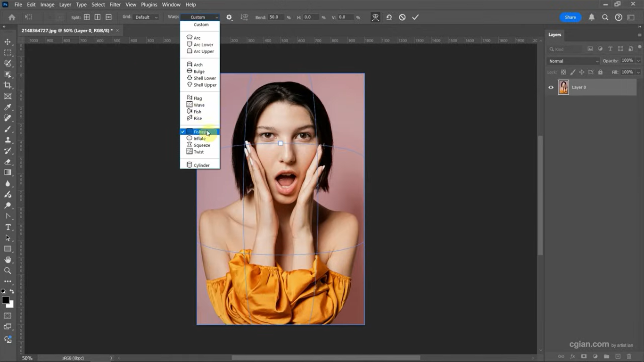Screen dimensions: 644x362
Task: Choose Inflate from the warp list
Action: (199, 139)
